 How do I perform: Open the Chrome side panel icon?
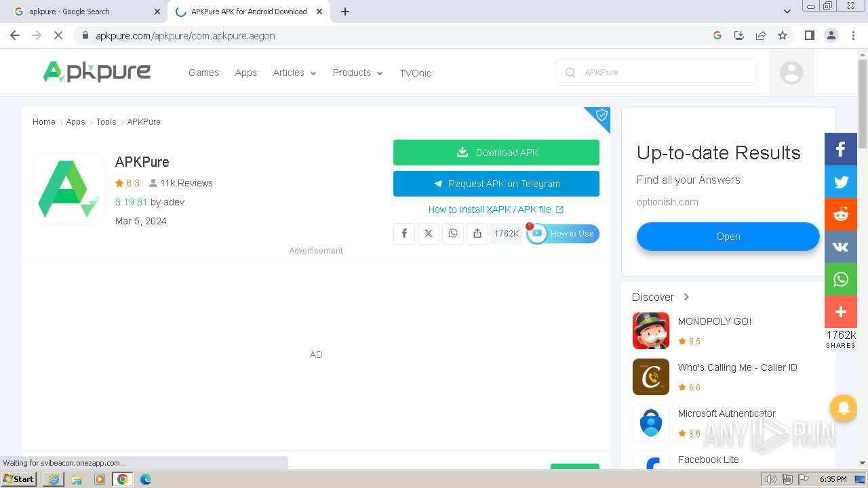(x=809, y=35)
